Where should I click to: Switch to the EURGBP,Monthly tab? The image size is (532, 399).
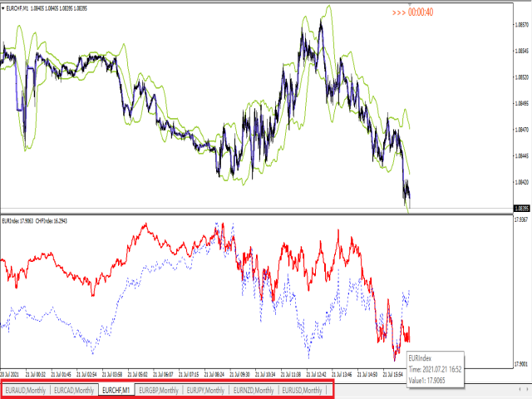(x=159, y=390)
